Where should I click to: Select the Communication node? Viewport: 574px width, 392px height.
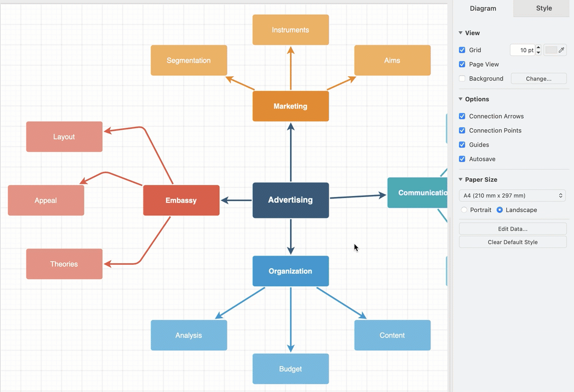417,193
